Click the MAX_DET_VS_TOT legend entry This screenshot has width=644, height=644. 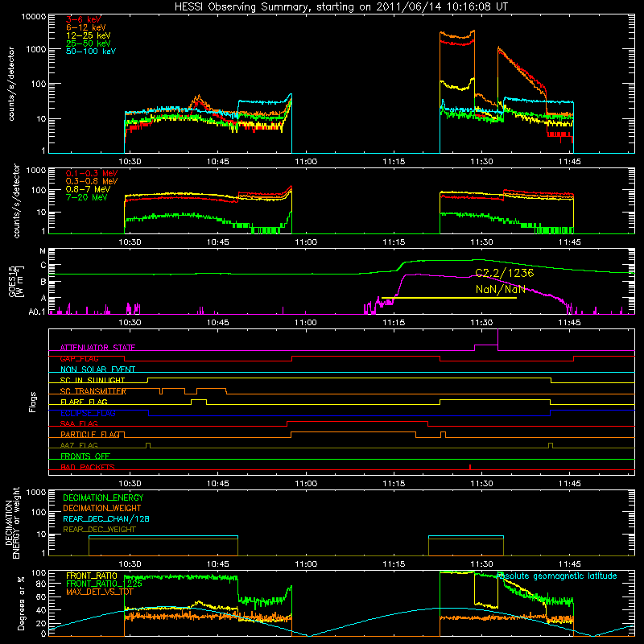click(100, 592)
